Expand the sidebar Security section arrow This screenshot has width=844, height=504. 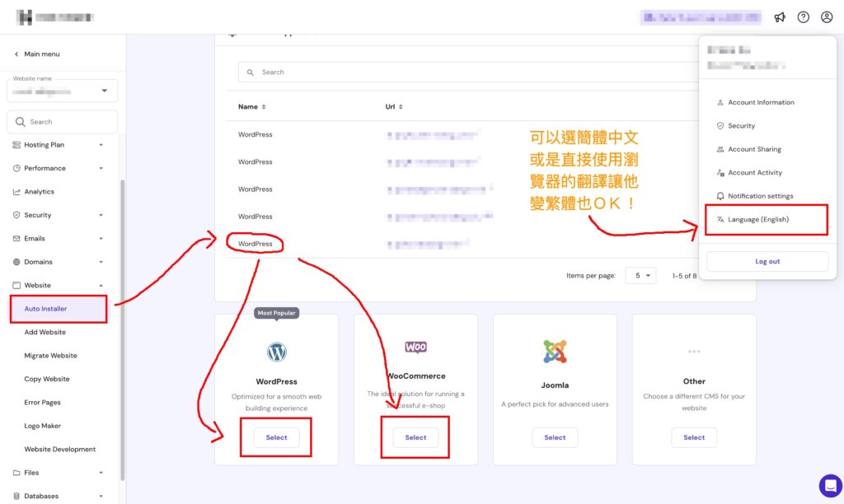tap(101, 215)
